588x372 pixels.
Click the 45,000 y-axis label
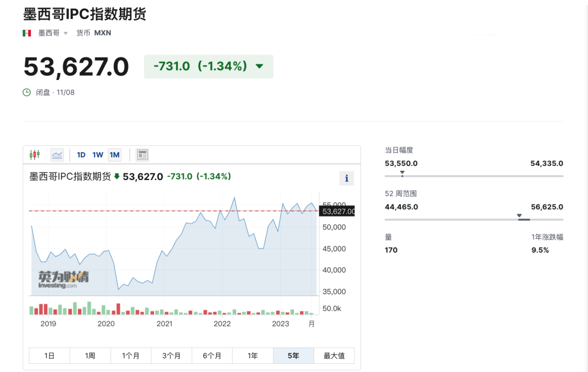pos(334,249)
